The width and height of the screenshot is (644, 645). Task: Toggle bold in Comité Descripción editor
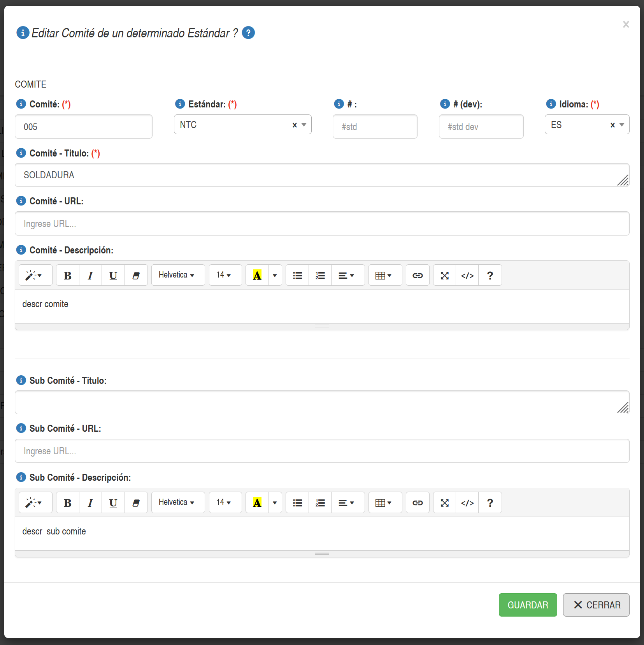(68, 276)
